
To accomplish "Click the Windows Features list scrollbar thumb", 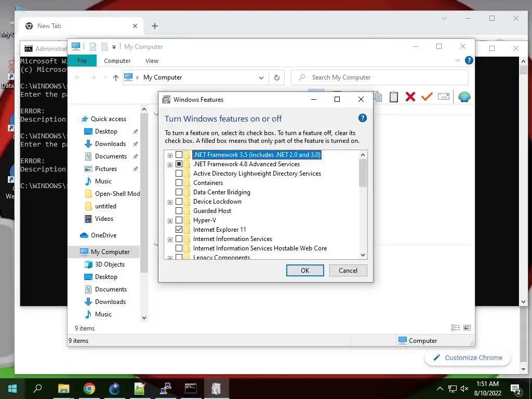I will [x=363, y=172].
